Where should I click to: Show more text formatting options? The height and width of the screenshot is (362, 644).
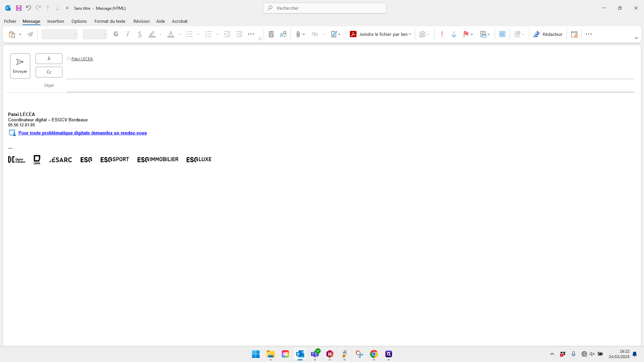pos(251,34)
